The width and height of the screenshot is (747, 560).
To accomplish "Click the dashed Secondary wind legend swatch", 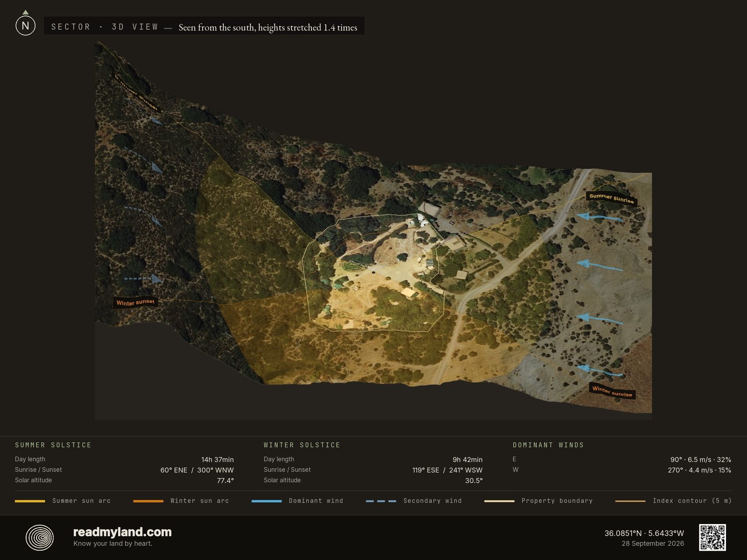I will [381, 501].
